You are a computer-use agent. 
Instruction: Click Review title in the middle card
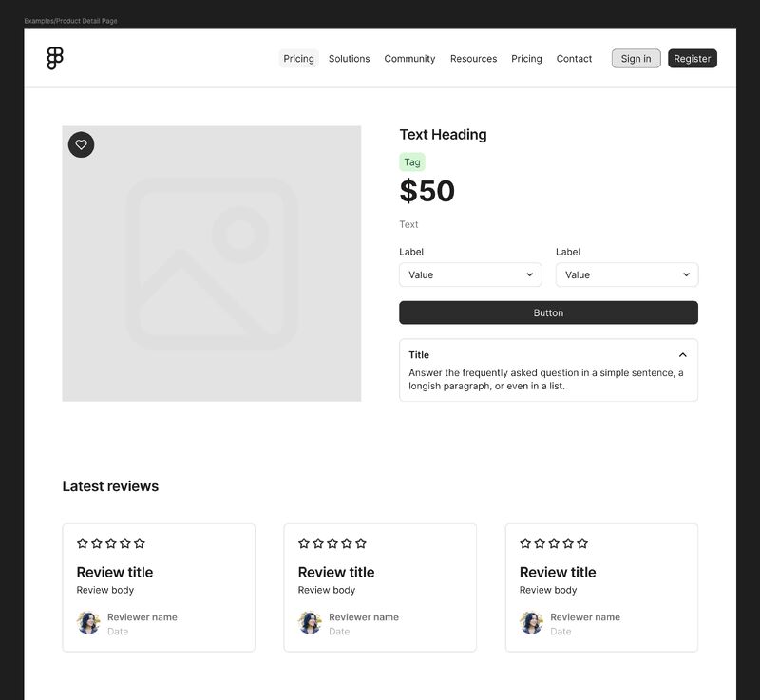point(336,572)
